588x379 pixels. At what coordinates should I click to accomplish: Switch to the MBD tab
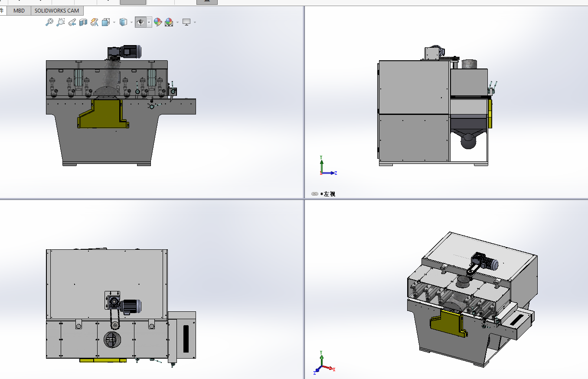tap(19, 11)
